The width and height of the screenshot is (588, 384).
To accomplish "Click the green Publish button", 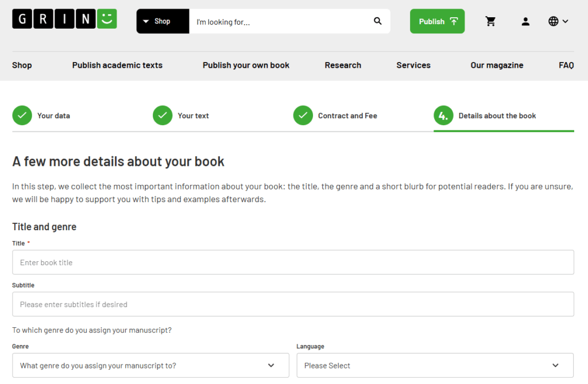I will [437, 21].
